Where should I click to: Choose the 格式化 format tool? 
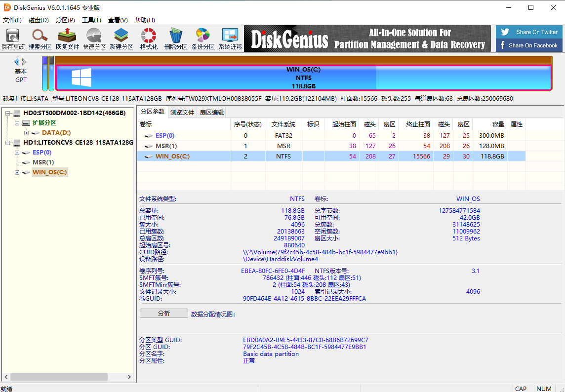[x=149, y=39]
